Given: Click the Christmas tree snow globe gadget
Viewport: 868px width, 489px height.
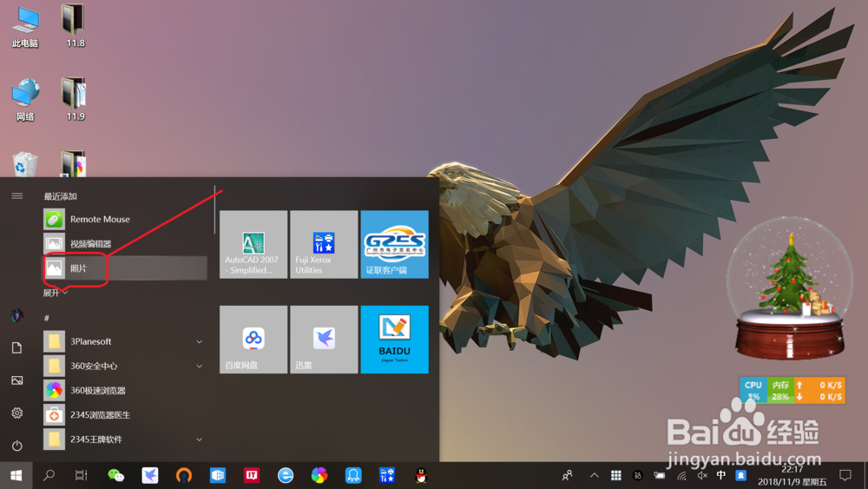Looking at the screenshot, I should click(x=791, y=289).
